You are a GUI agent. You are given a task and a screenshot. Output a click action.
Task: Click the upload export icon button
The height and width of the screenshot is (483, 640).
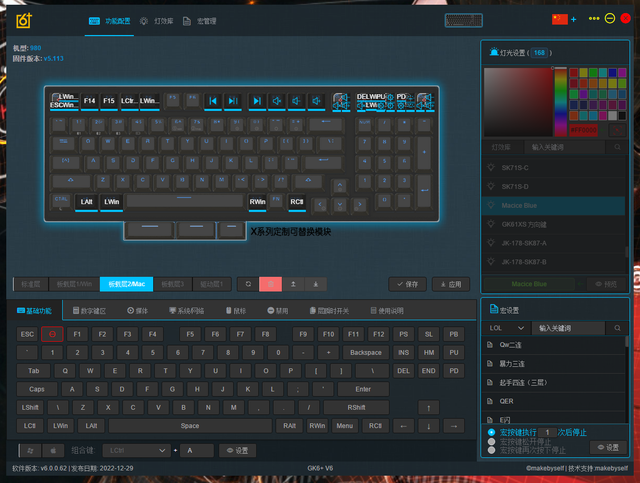click(293, 284)
